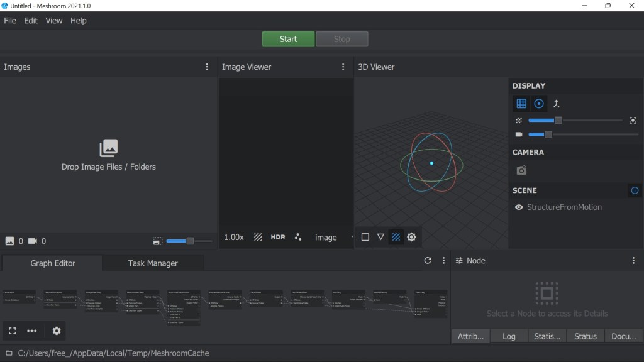Screen dimensions: 644x362
Task: Open the Log tab in Node panel
Action: pyautogui.click(x=509, y=336)
